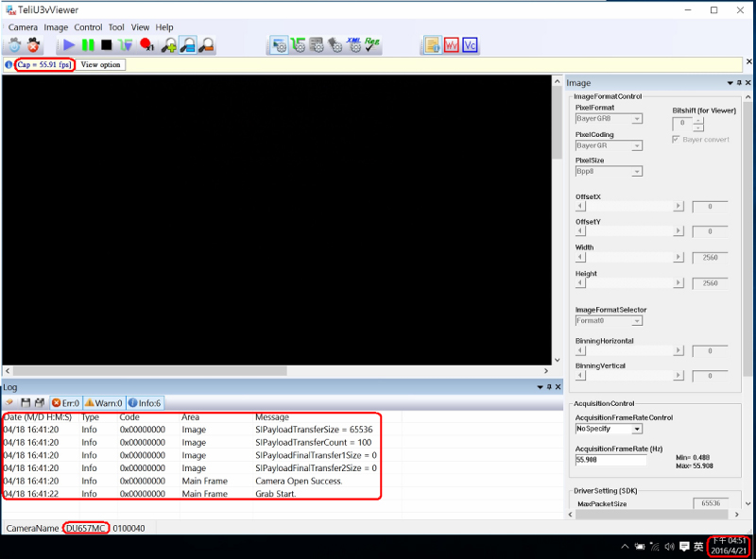Click the XML settings toolbar icon
The width and height of the screenshot is (756, 559).
354,44
